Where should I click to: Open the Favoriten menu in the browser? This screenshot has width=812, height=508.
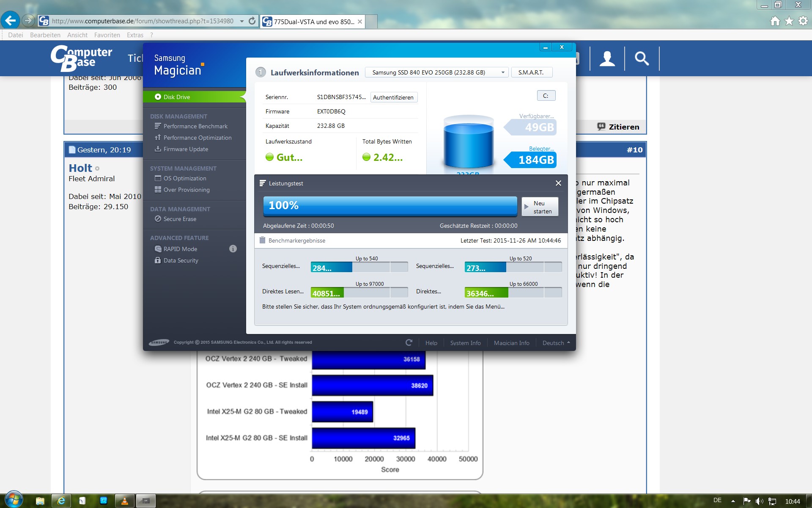click(107, 35)
